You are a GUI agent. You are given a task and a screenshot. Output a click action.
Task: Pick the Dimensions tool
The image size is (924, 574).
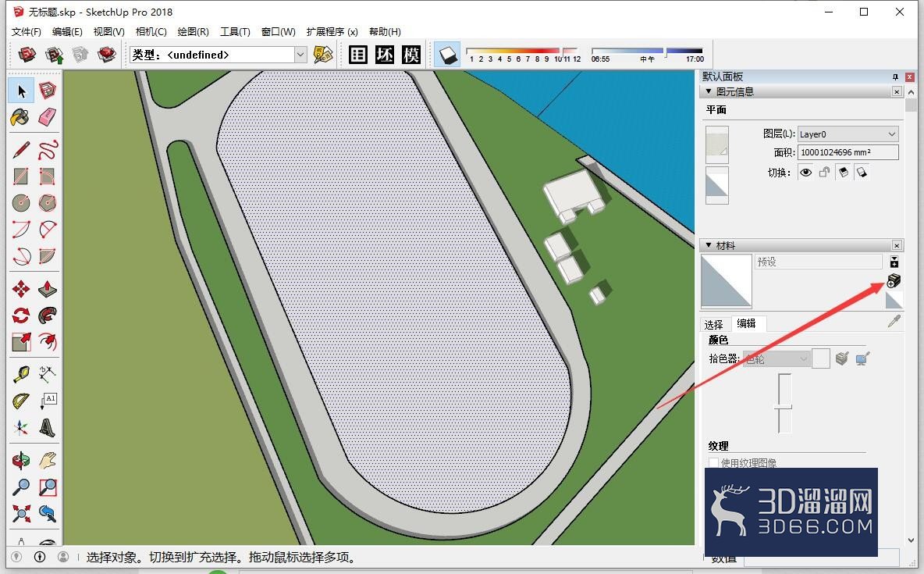47,374
